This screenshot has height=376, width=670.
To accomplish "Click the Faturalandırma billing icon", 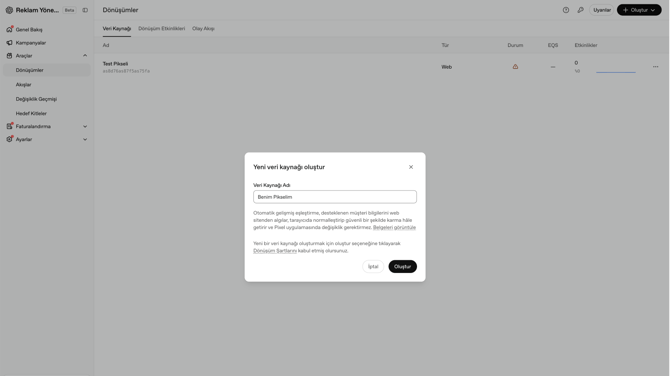I will click(x=9, y=126).
